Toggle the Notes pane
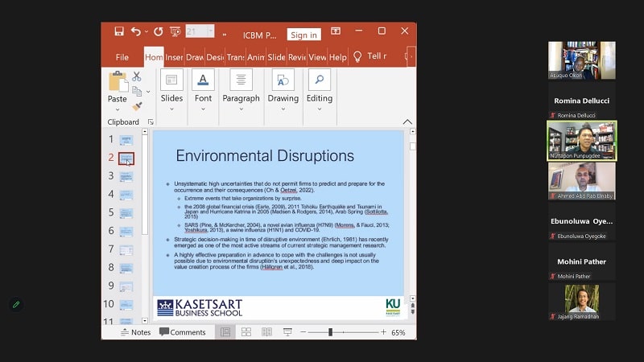This screenshot has width=644, height=362. point(135,332)
